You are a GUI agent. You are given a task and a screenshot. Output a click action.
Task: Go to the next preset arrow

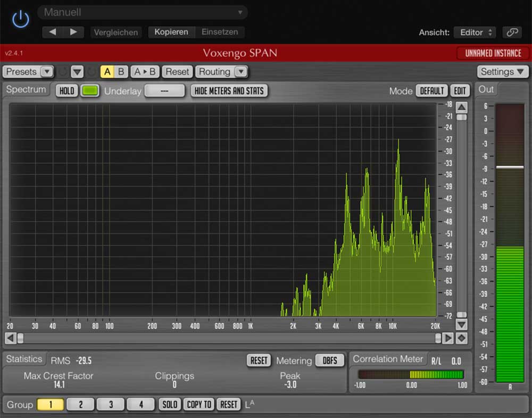[73, 32]
